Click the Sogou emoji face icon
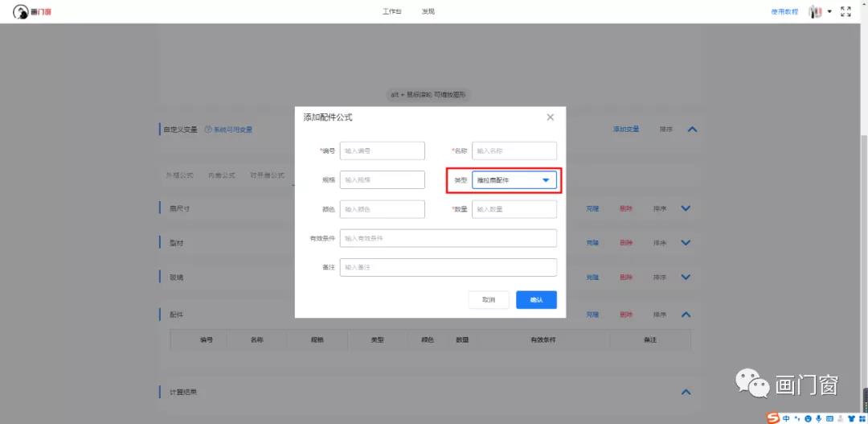Viewport: 868px width, 424px height. point(808,418)
